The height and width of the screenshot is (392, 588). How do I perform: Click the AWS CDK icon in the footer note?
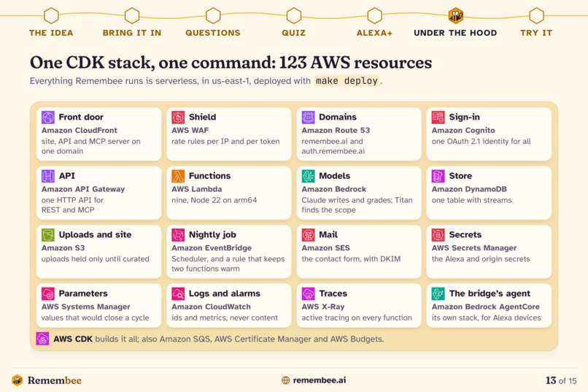(43, 339)
